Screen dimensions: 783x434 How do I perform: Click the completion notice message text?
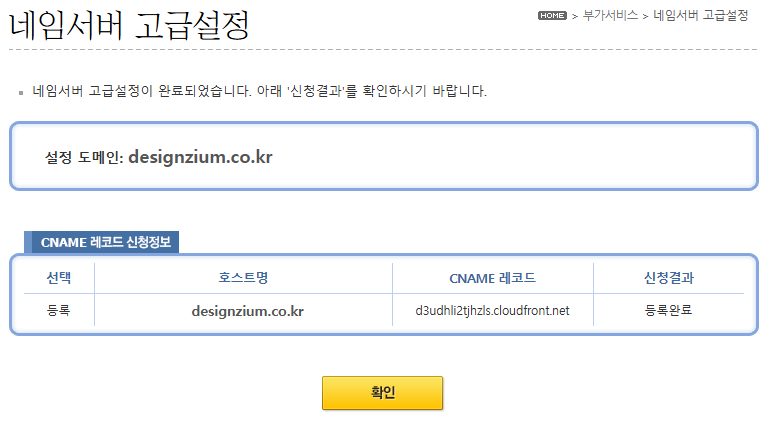pyautogui.click(x=259, y=91)
